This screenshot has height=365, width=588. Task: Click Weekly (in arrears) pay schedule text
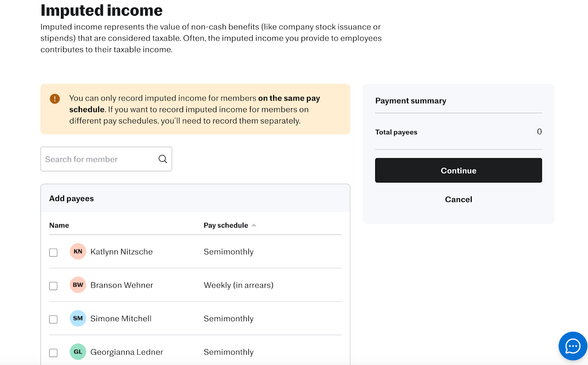click(239, 285)
